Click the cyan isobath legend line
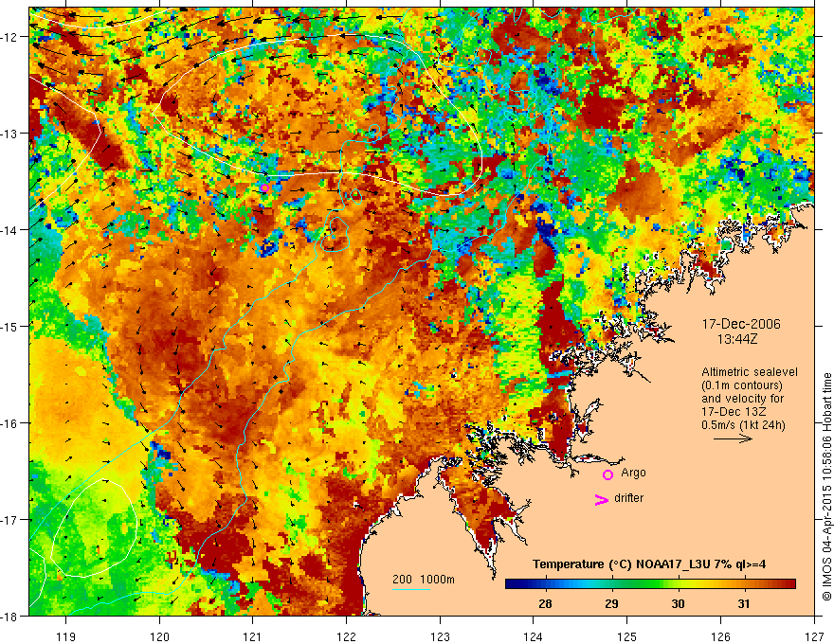This screenshot has height=644, width=834. click(411, 589)
